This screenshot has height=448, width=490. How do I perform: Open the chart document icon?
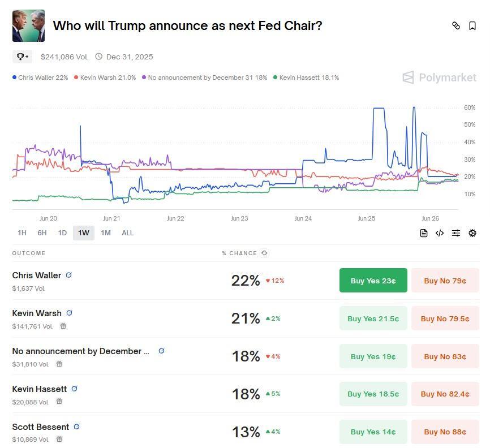(423, 233)
